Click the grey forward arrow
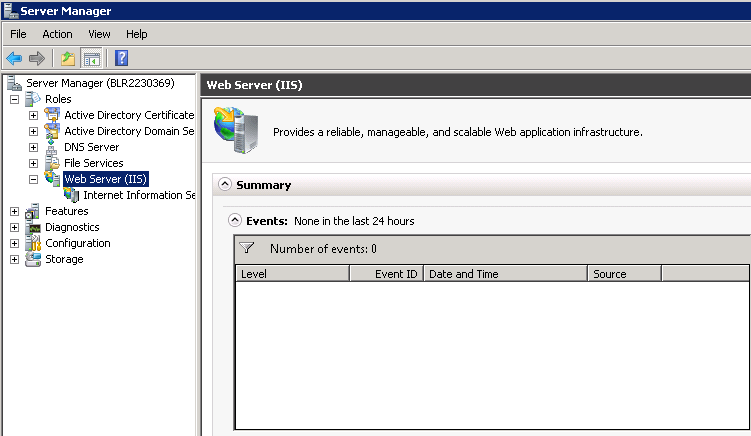 tap(37, 58)
